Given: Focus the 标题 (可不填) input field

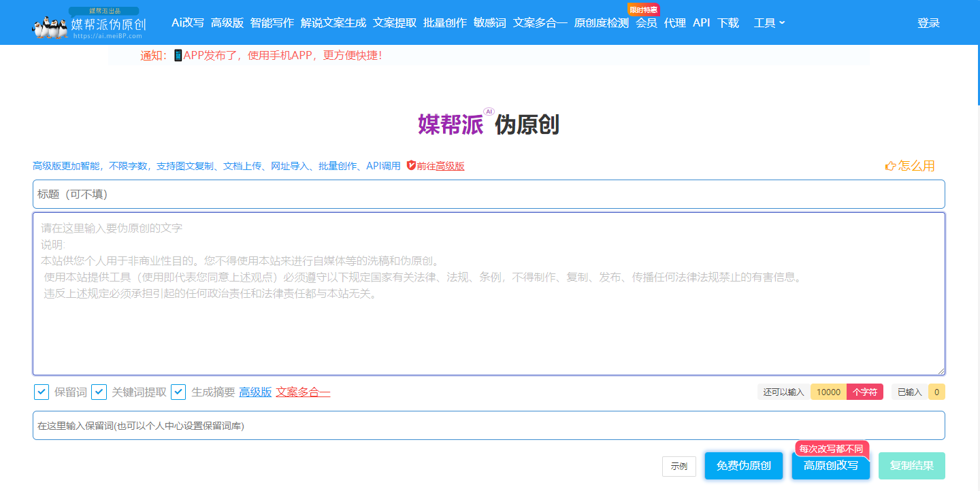Looking at the screenshot, I should coord(489,194).
